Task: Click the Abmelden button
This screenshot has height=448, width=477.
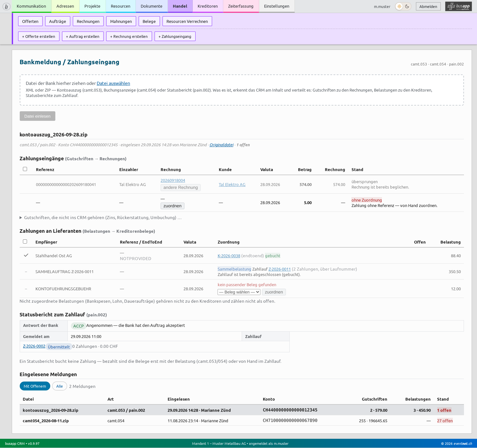Action: 428,7
